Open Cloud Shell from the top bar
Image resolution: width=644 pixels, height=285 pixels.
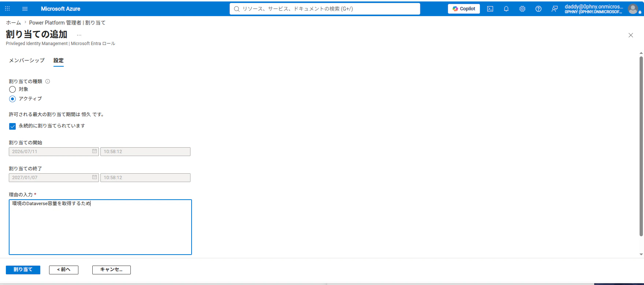tap(490, 9)
